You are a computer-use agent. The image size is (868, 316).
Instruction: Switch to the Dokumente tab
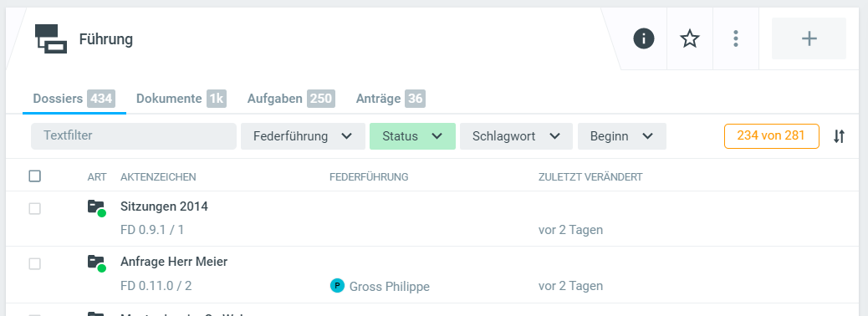pyautogui.click(x=181, y=99)
